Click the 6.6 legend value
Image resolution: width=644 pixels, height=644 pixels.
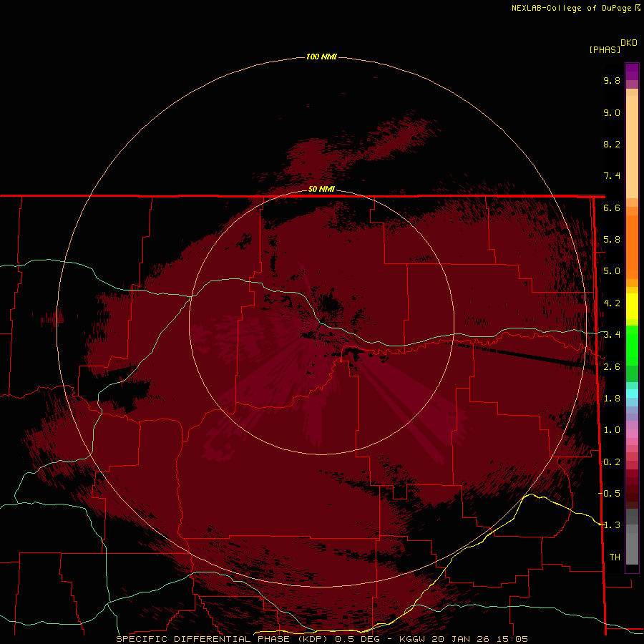click(x=612, y=208)
